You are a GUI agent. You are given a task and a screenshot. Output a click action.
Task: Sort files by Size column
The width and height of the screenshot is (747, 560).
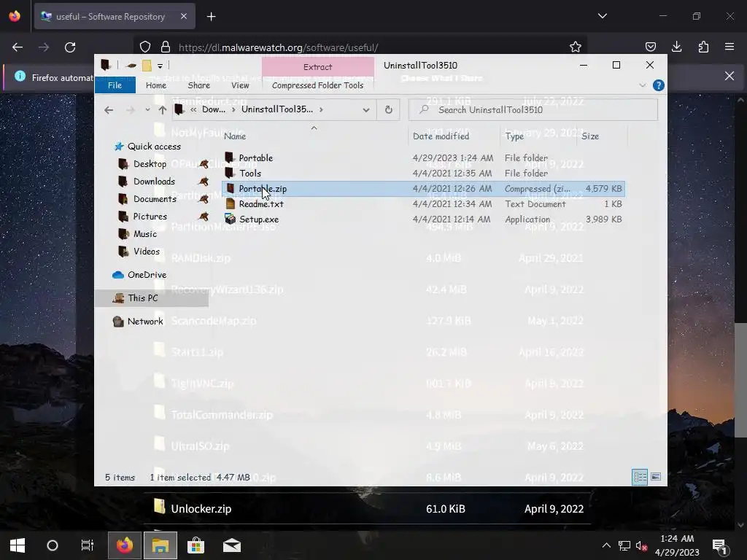590,136
